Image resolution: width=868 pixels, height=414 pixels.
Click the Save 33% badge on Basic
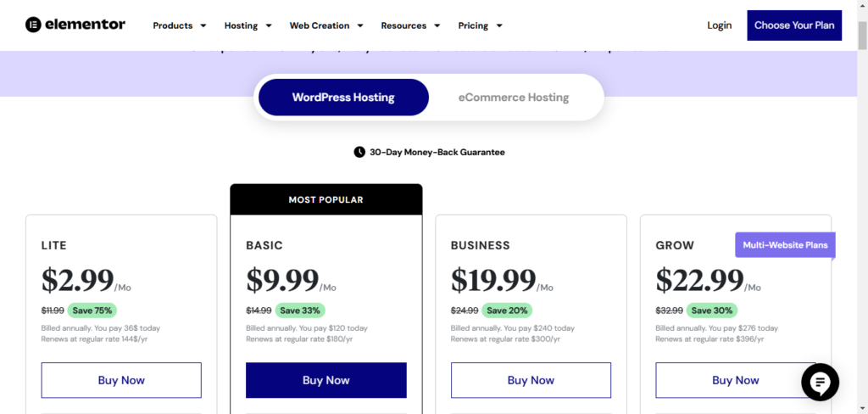[300, 310]
